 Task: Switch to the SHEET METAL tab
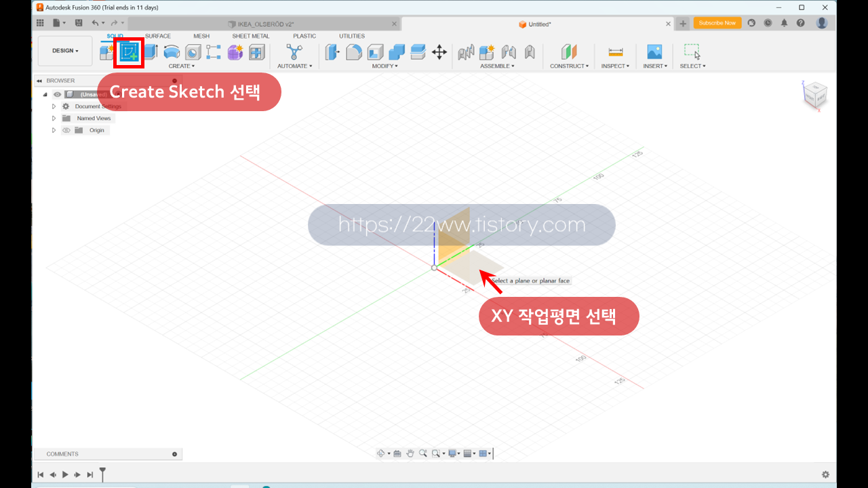[x=251, y=36]
